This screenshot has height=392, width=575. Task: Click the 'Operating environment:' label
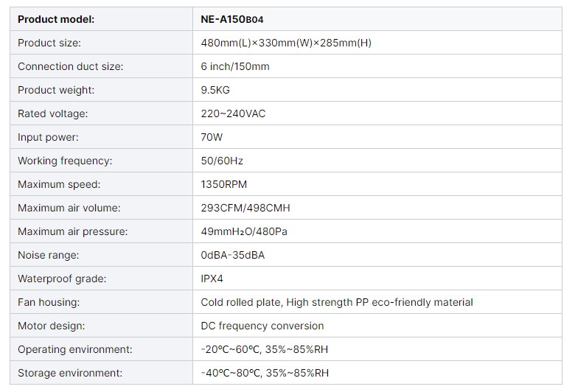coord(74,349)
